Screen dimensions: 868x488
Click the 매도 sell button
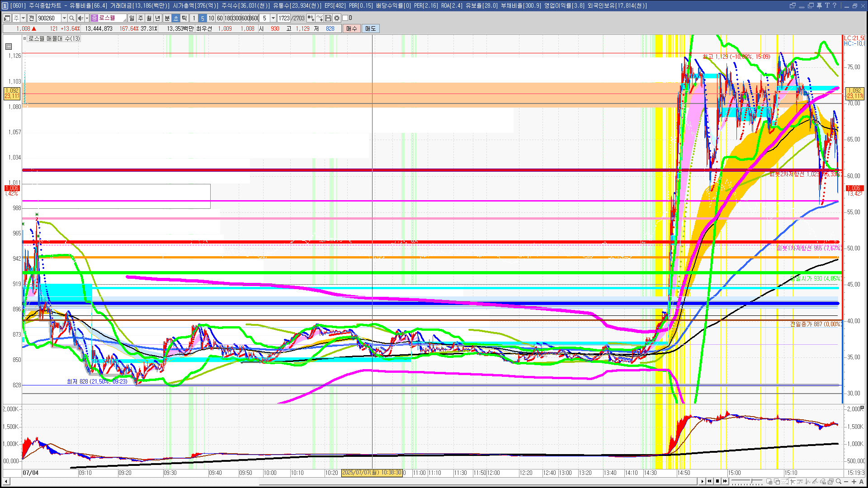pyautogui.click(x=370, y=28)
